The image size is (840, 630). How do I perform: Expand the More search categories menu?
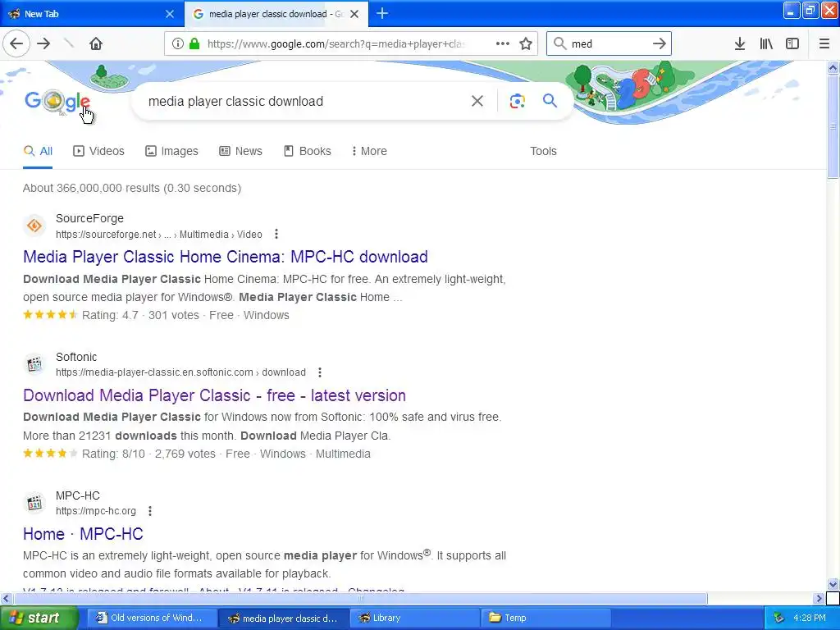(370, 151)
